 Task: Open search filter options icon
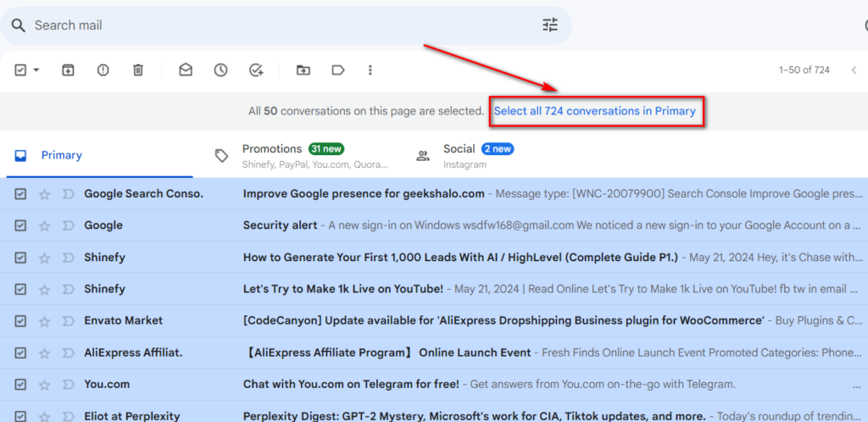tap(549, 25)
